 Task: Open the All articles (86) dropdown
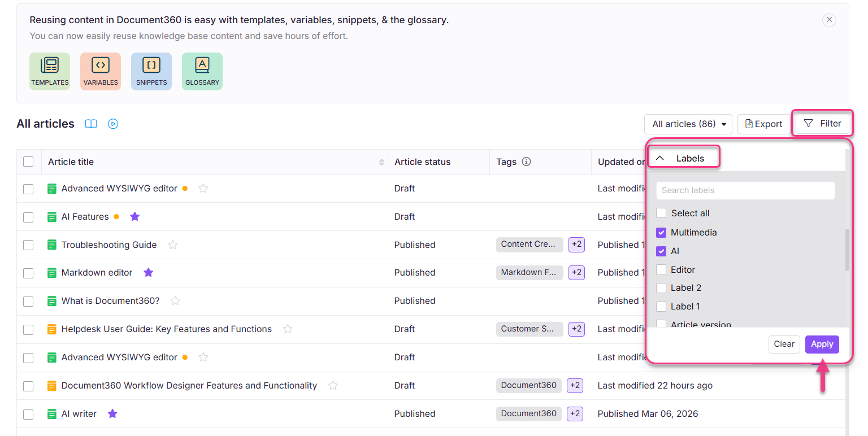click(x=688, y=124)
